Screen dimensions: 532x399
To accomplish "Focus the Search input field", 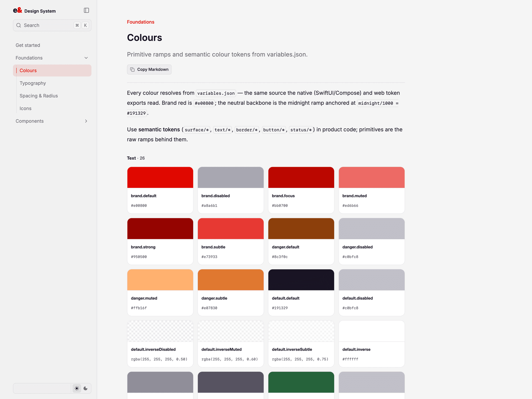I will [x=52, y=25].
